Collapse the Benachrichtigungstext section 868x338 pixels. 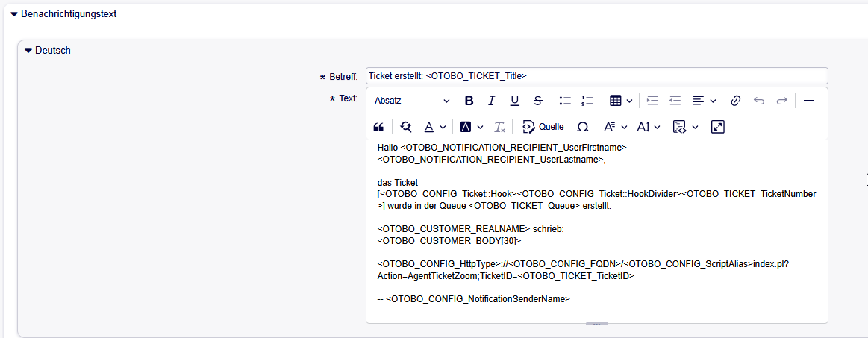pyautogui.click(x=14, y=14)
